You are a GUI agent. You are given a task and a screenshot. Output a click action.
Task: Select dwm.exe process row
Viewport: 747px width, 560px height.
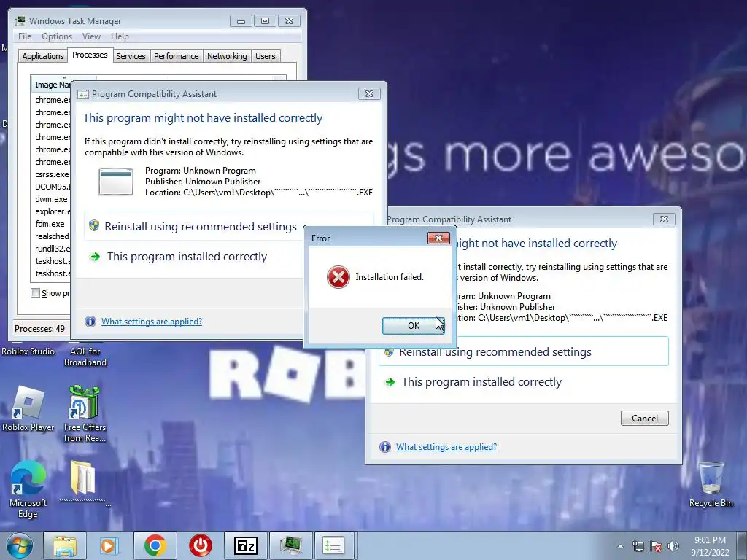click(x=52, y=199)
